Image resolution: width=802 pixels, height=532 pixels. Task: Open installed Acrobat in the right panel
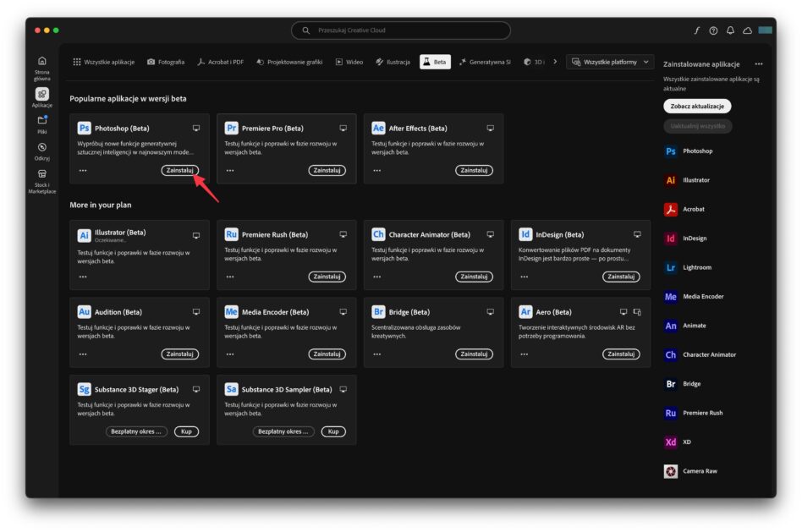[684, 209]
